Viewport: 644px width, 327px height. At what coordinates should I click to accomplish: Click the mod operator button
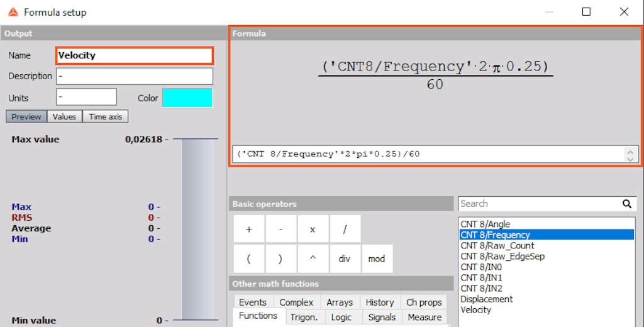377,259
